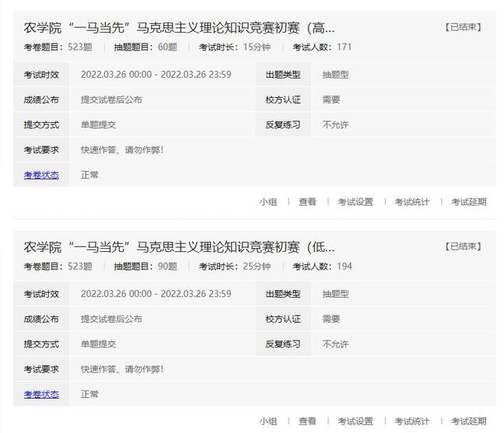Open the second exam title ending in (低...
This screenshot has height=433, width=504.
coord(179,247)
